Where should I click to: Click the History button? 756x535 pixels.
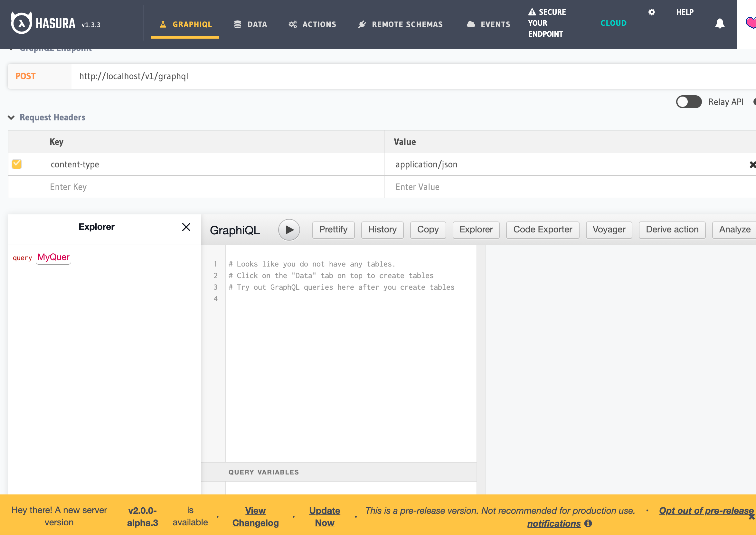[382, 229]
